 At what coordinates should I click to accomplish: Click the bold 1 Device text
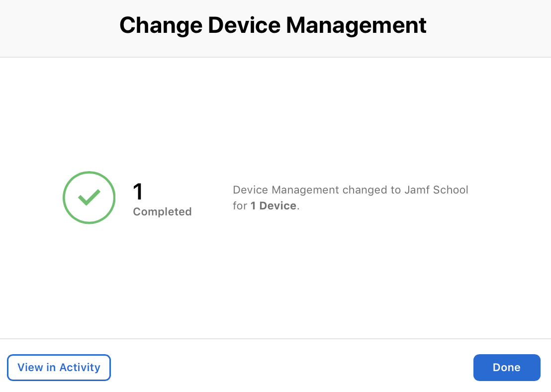(x=273, y=205)
